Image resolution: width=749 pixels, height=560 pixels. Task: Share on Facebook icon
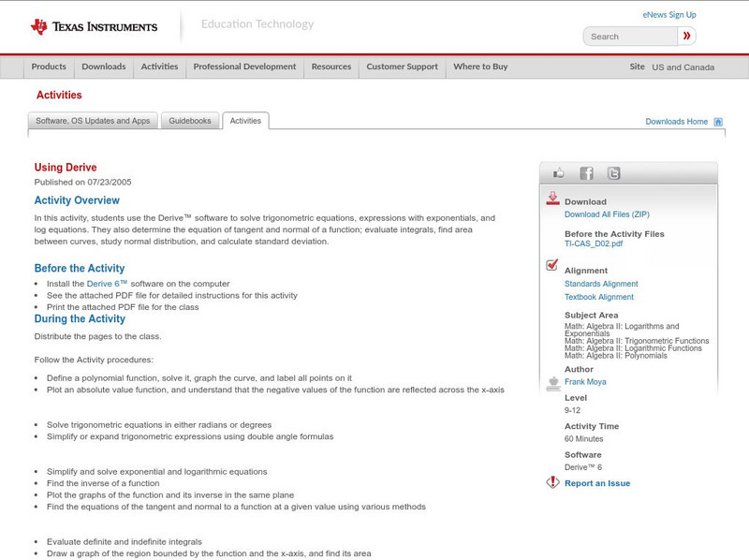[x=586, y=173]
